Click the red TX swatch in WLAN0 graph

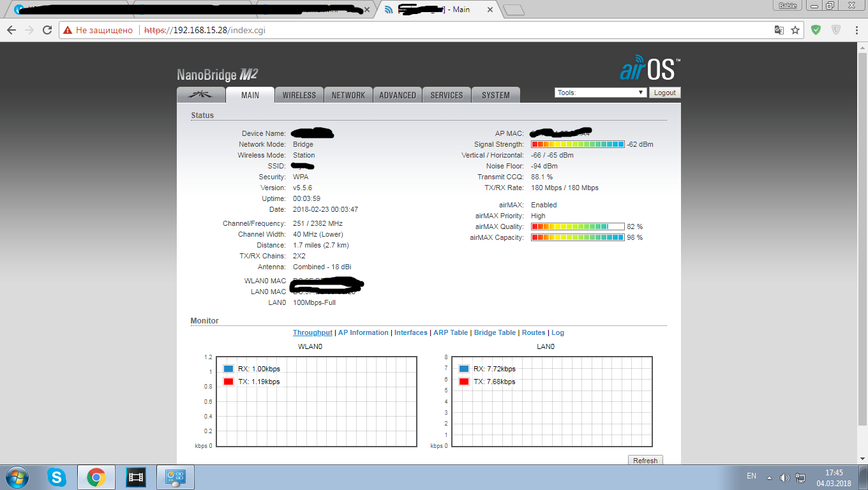pos(228,382)
